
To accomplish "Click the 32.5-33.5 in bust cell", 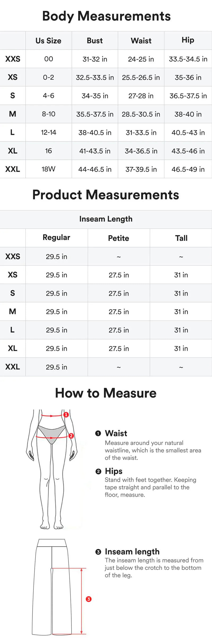I will (95, 77).
